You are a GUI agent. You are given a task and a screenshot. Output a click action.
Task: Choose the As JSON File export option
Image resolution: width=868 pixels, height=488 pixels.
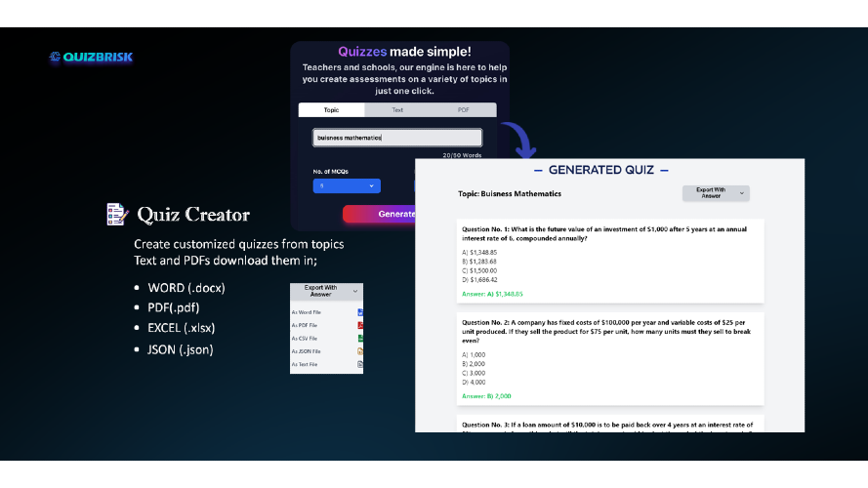point(327,351)
